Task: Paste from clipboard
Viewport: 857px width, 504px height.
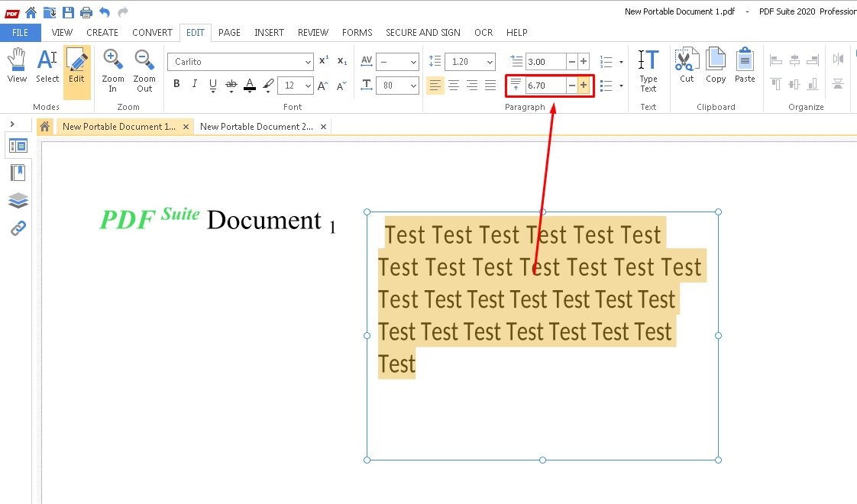Action: (x=745, y=65)
